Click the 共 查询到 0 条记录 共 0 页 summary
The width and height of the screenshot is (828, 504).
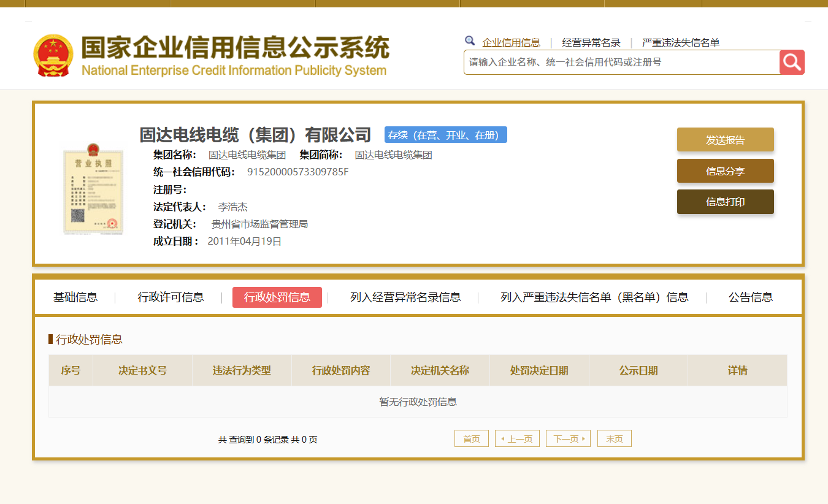tap(267, 440)
